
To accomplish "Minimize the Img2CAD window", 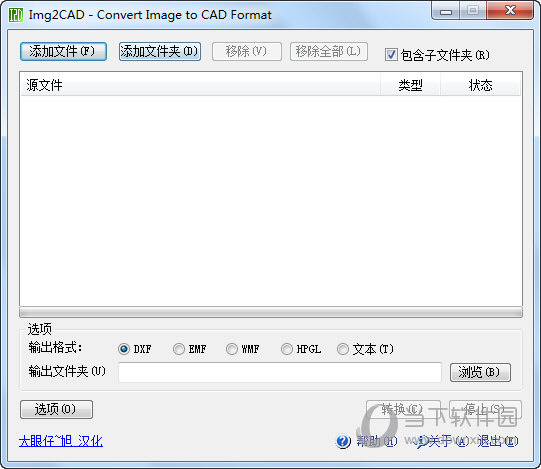I will tap(446, 11).
